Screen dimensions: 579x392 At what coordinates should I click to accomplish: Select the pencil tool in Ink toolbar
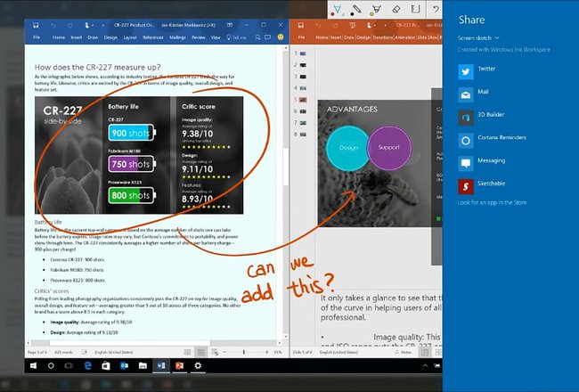pyautogui.click(x=356, y=9)
